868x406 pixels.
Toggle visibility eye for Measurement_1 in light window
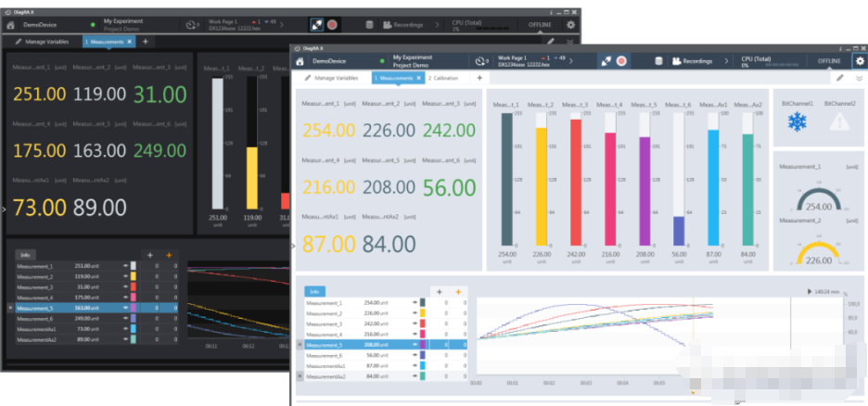point(415,302)
